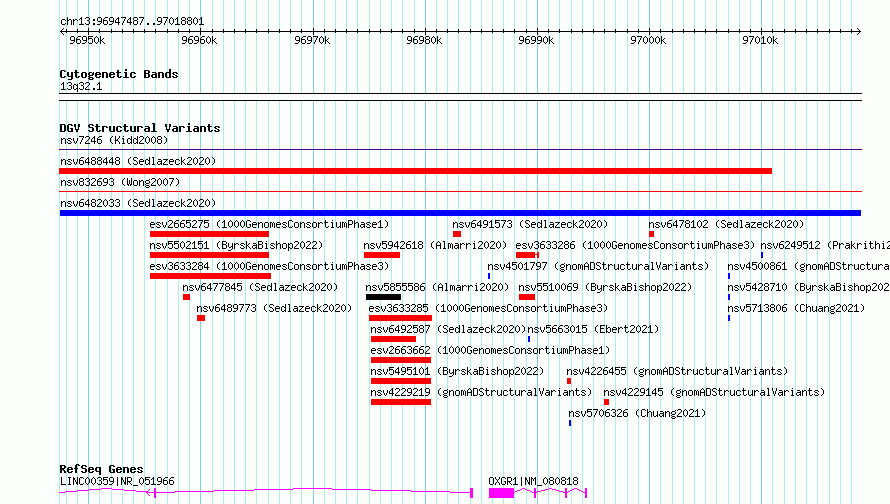Open variant nsv5428710 label
The height and width of the screenshot is (504, 890).
[808, 287]
